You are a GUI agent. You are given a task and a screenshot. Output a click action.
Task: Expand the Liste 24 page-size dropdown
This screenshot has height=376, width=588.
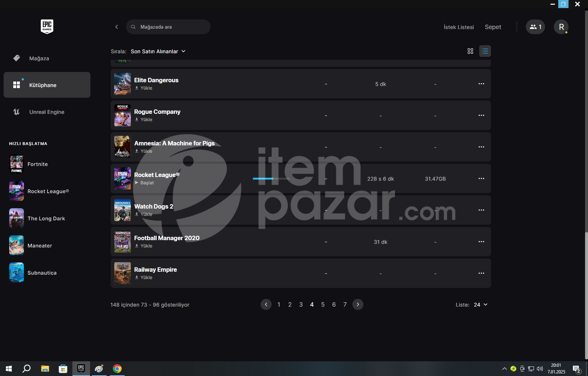pos(481,305)
